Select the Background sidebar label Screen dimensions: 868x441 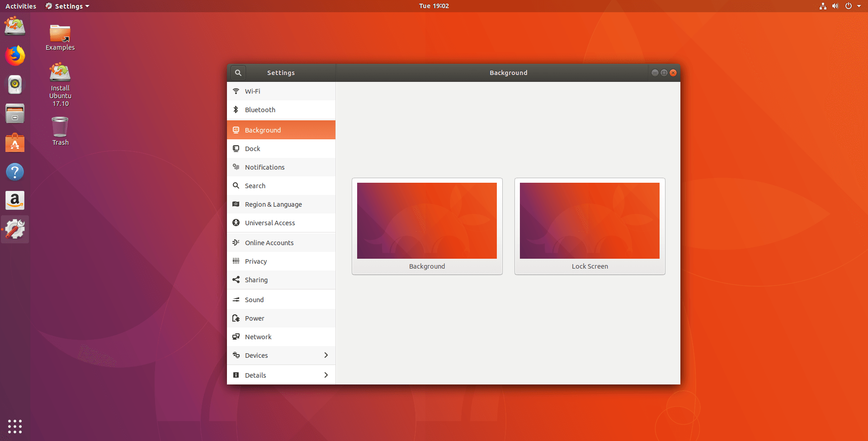(x=263, y=130)
